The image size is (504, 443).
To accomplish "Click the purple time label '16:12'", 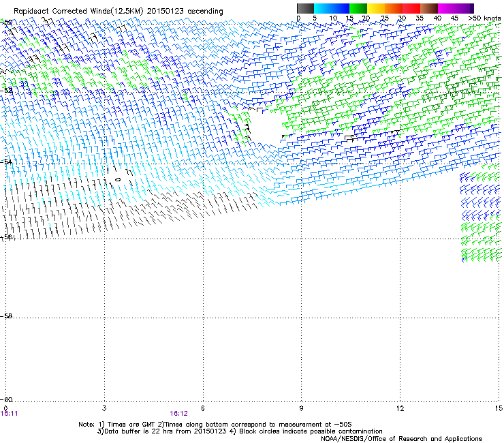I will (x=178, y=414).
